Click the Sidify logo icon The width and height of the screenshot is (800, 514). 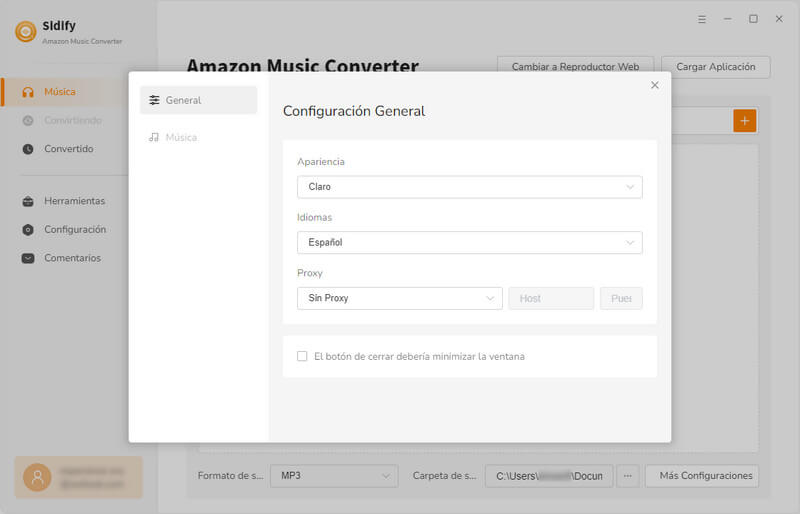(26, 32)
